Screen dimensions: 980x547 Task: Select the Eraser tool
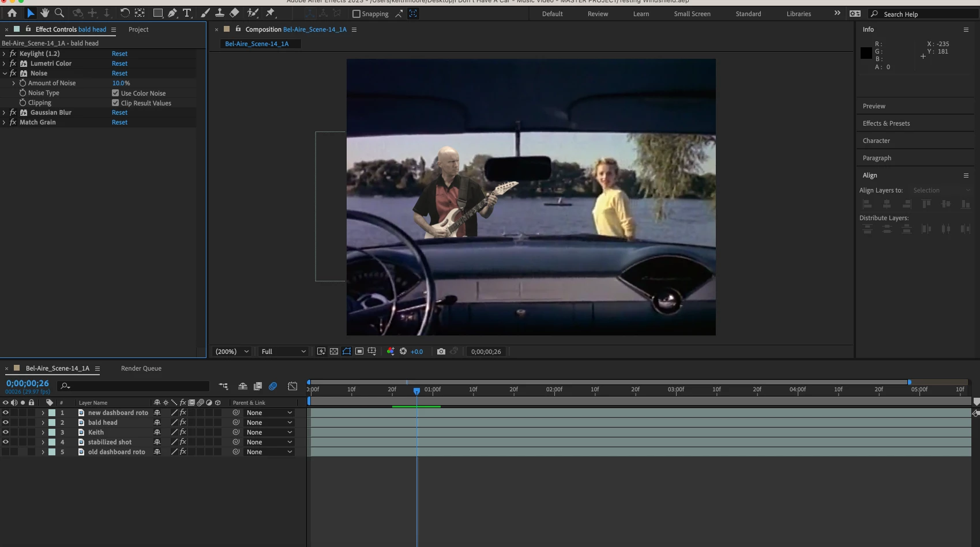coord(234,13)
